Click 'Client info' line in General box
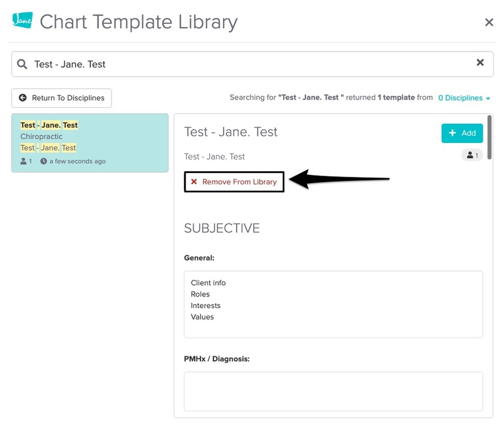This screenshot has width=504, height=434. point(208,283)
